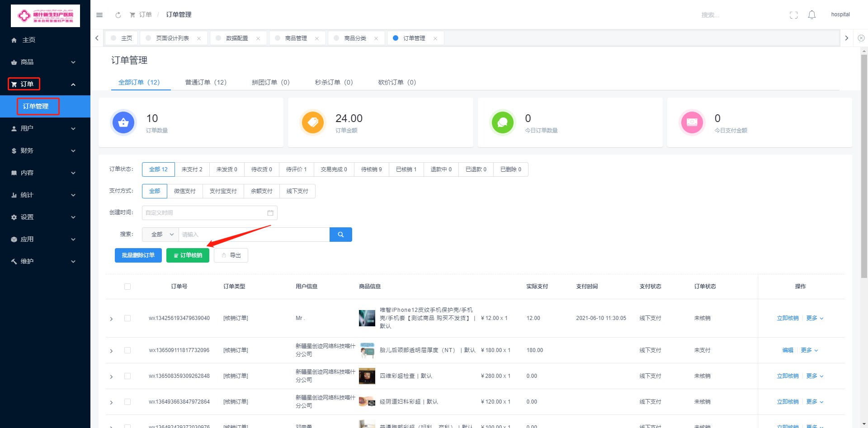Click the fullscreen icon in header
This screenshot has height=428, width=868.
[x=794, y=15]
